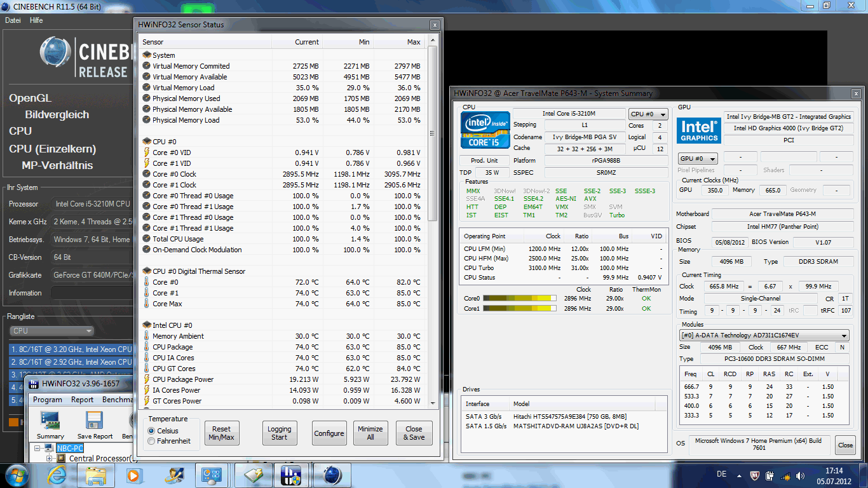Click the 8C/16T @ 3.20 GHz ranking entry
This screenshot has height=488, width=868.
pyautogui.click(x=71, y=349)
